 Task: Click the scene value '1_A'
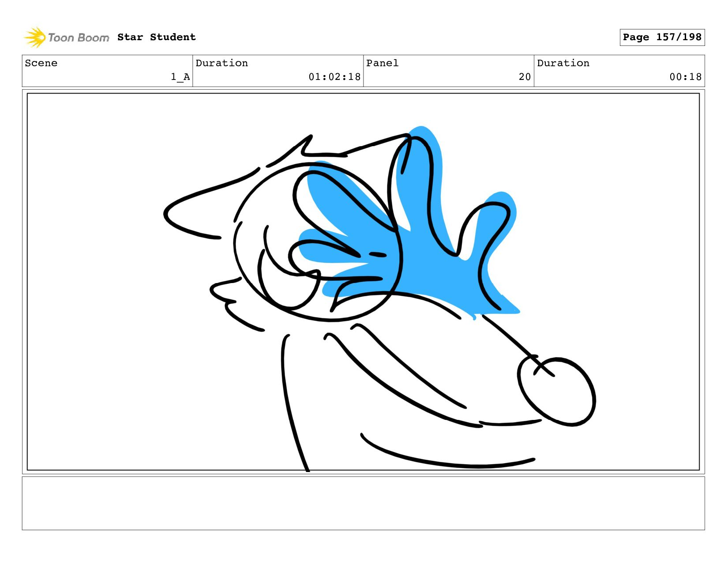click(180, 77)
